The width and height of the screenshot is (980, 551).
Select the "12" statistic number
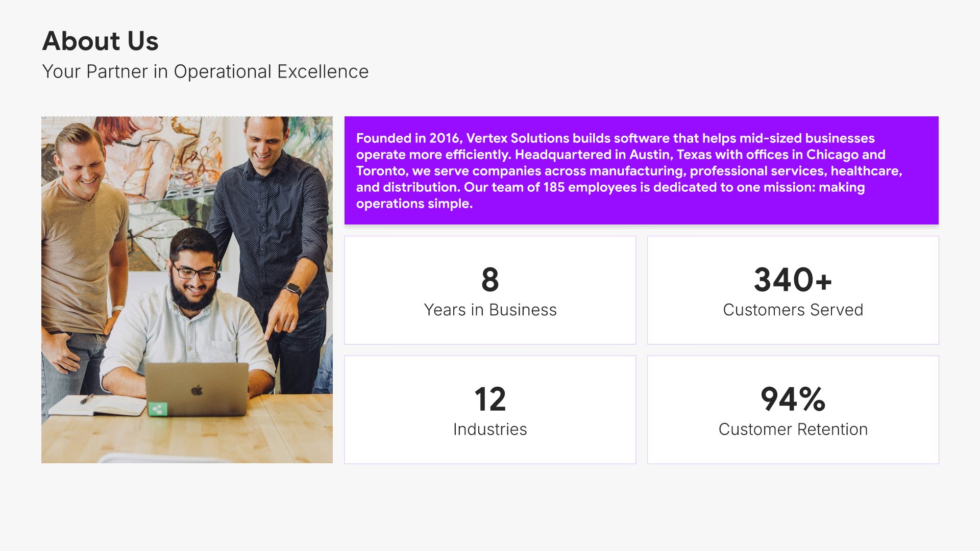click(490, 399)
